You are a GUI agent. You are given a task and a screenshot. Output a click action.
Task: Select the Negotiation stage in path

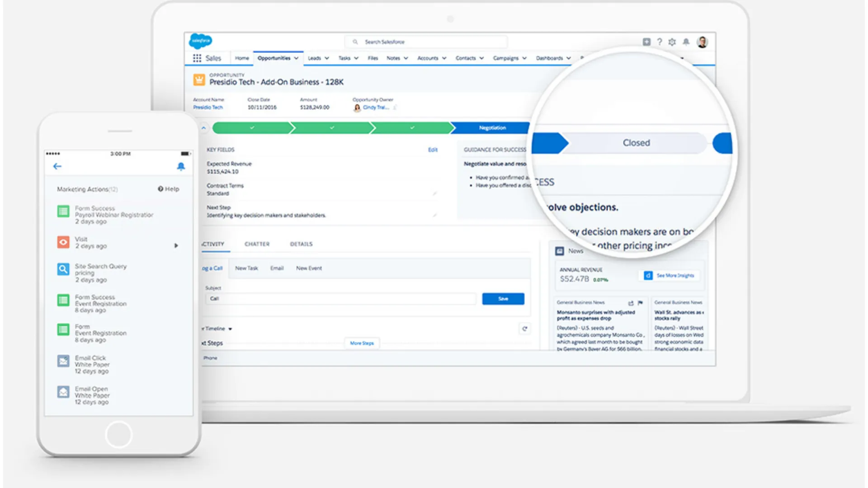pos(492,128)
